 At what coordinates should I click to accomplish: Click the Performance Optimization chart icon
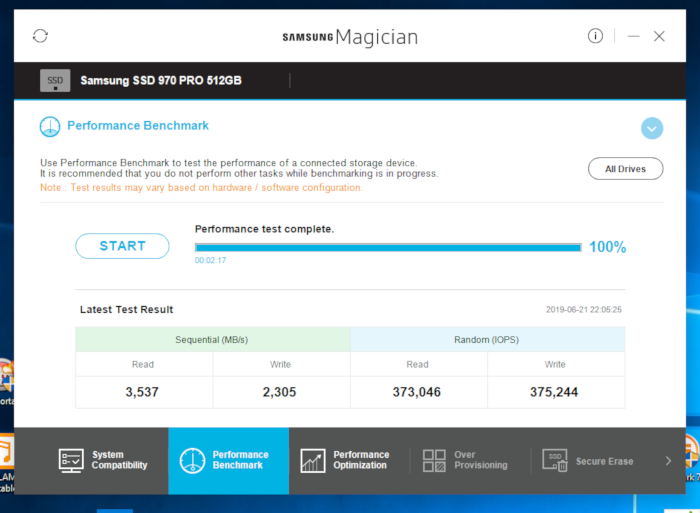coord(312,461)
